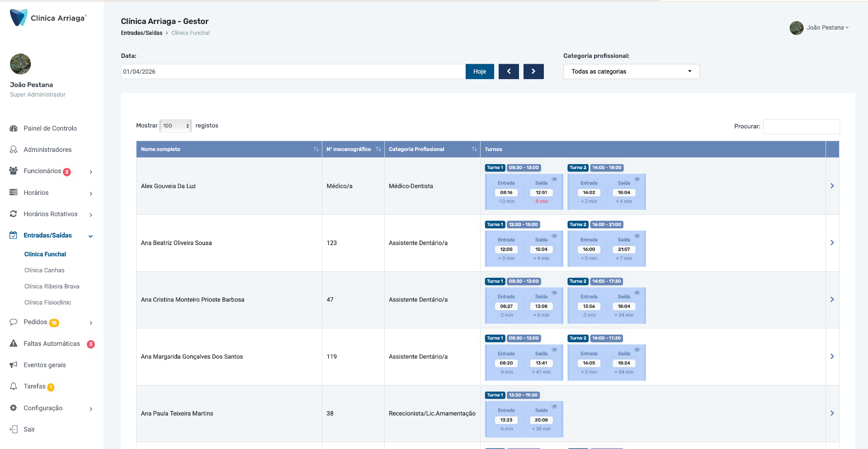Go to previous day arrow button

[509, 71]
